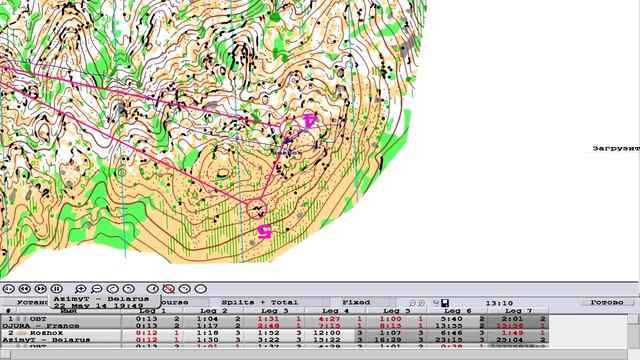The image size is (640, 360).
Task: Click the Leg 5 column header
Action: [x=396, y=311]
